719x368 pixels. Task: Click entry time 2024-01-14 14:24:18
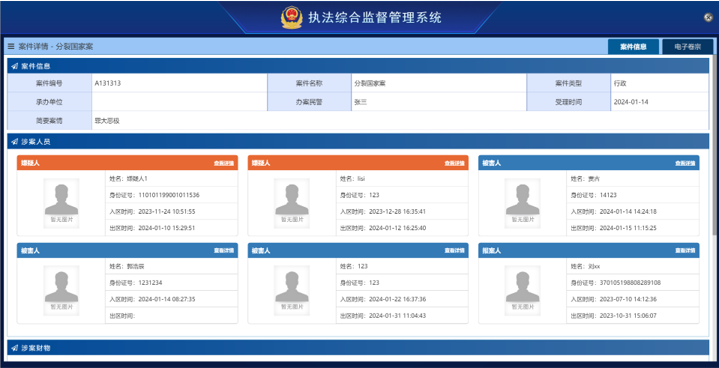point(628,212)
